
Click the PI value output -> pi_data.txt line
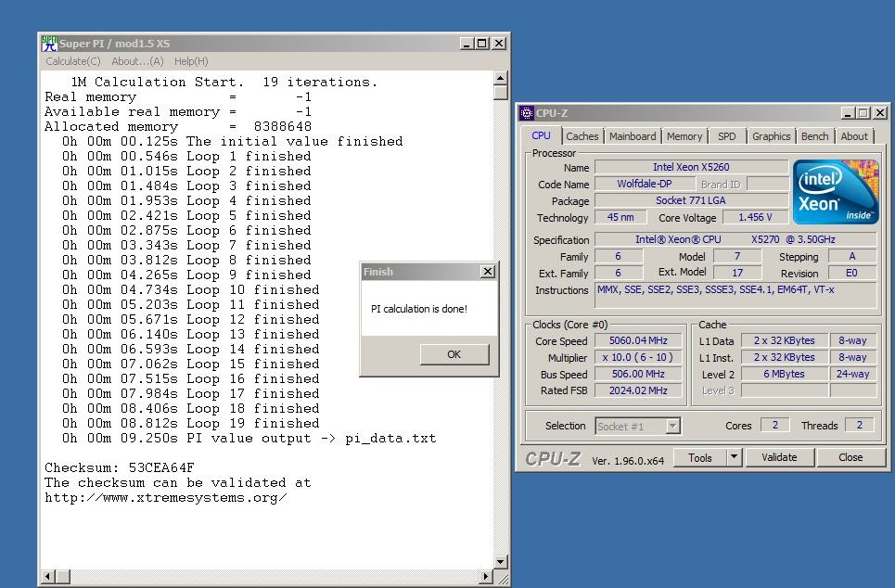click(x=249, y=439)
